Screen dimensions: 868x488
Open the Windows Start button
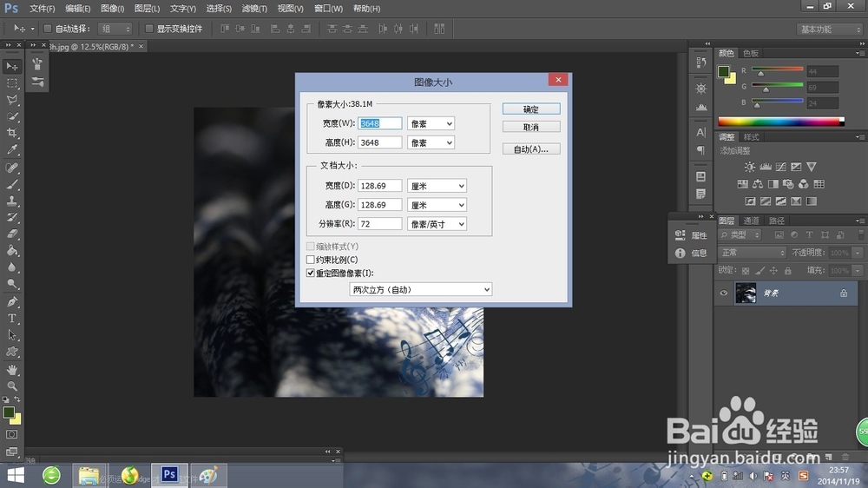click(x=16, y=475)
